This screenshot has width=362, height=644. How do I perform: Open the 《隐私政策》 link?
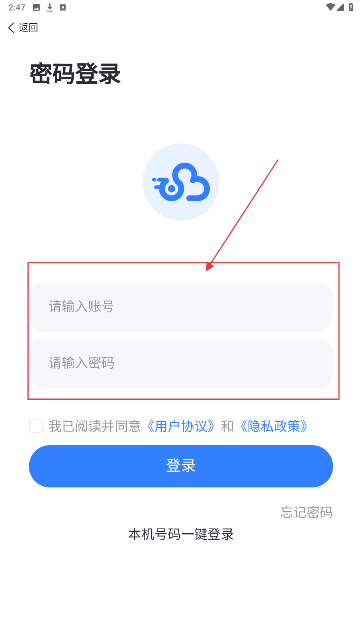pyautogui.click(x=274, y=426)
